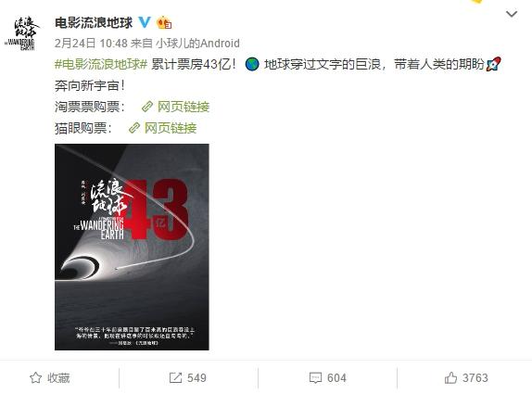The image size is (532, 394).
Task: Click the earth emoji in post text
Action: point(252,64)
